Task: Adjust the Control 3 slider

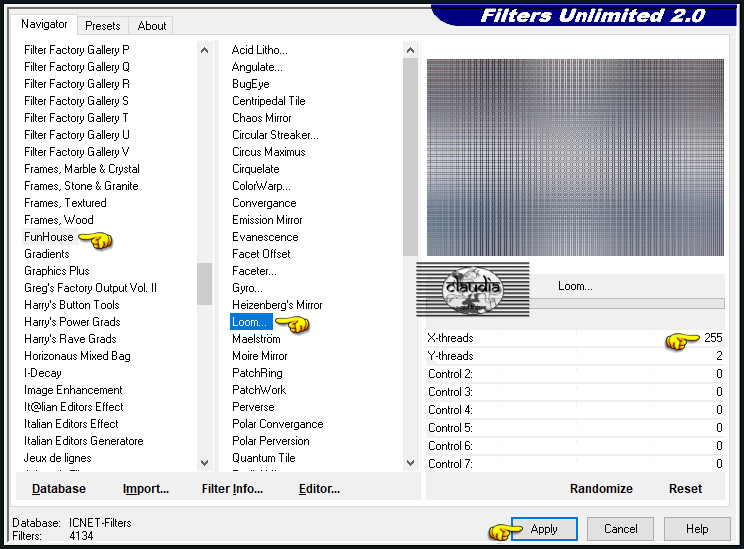Action: click(575, 392)
